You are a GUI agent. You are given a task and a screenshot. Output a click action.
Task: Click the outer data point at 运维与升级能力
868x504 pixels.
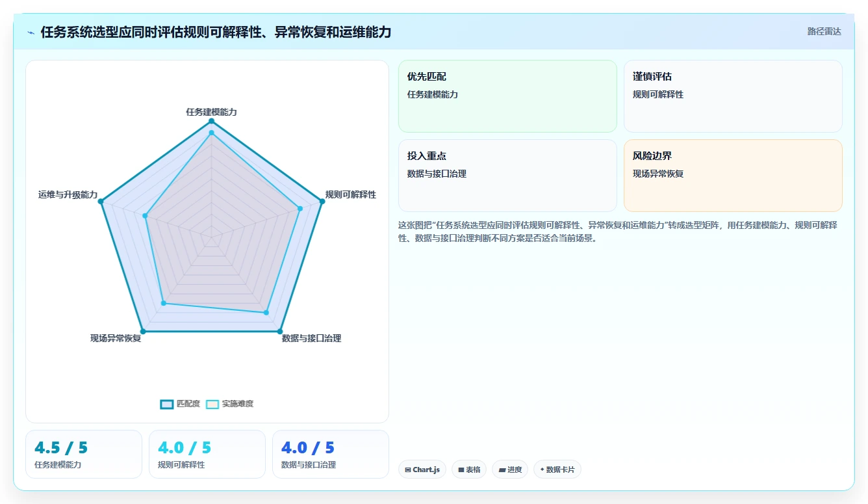click(101, 202)
